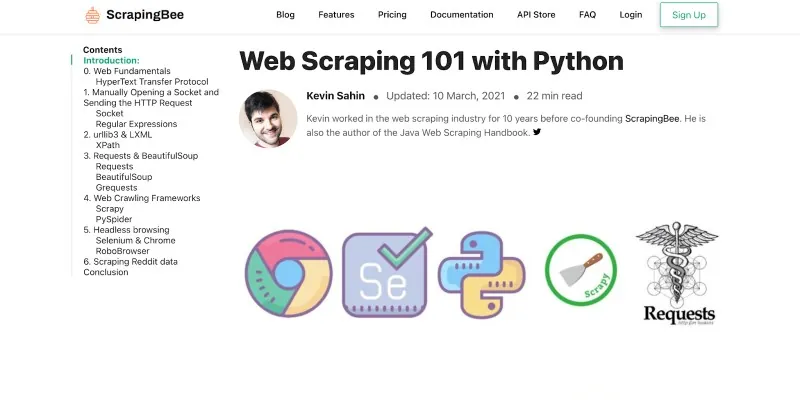Click the Sign Up button
The height and width of the screenshot is (410, 800).
click(x=689, y=15)
